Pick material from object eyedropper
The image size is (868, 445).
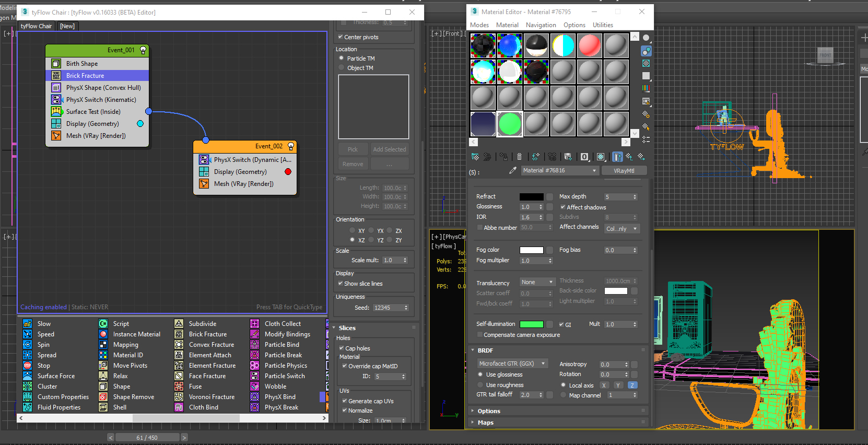click(512, 170)
